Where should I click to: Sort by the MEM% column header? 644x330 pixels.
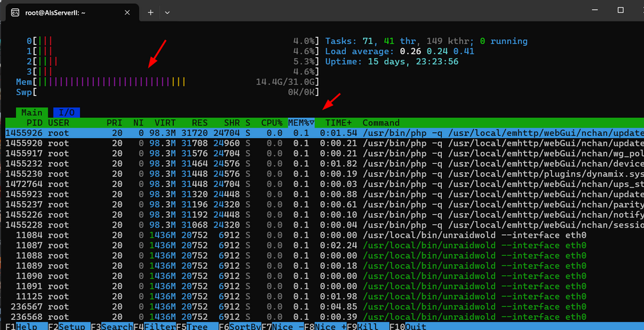(x=301, y=122)
